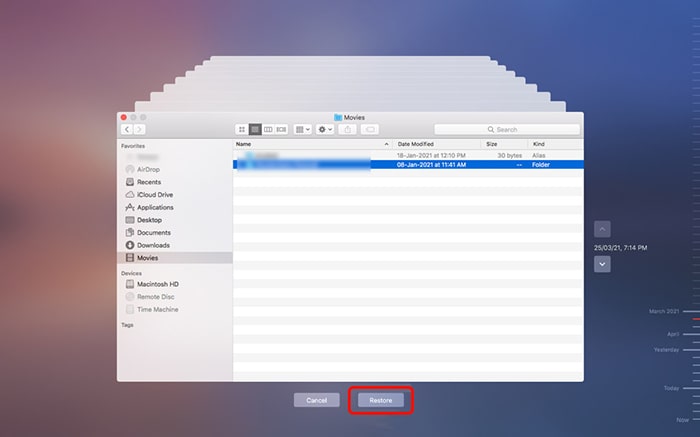Click the Restore button
Image resolution: width=700 pixels, height=437 pixels.
[380, 400]
